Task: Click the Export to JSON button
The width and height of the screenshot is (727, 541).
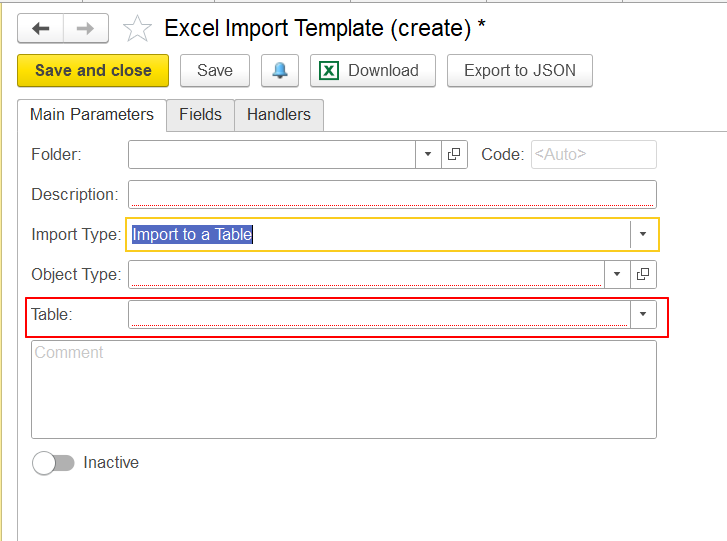Action: [520, 70]
